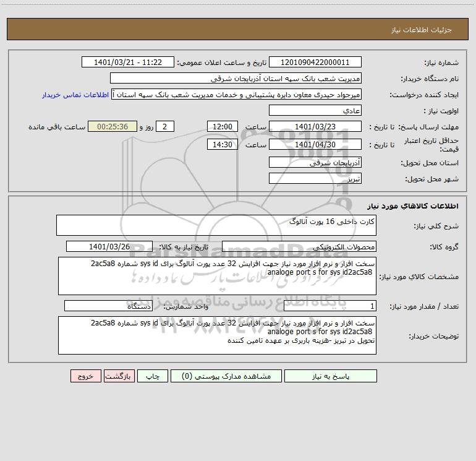Image resolution: width=476 pixels, height=461 pixels.
Task: Click the گروه کالا field محصولات الکترونیکی
Action: 299,246
